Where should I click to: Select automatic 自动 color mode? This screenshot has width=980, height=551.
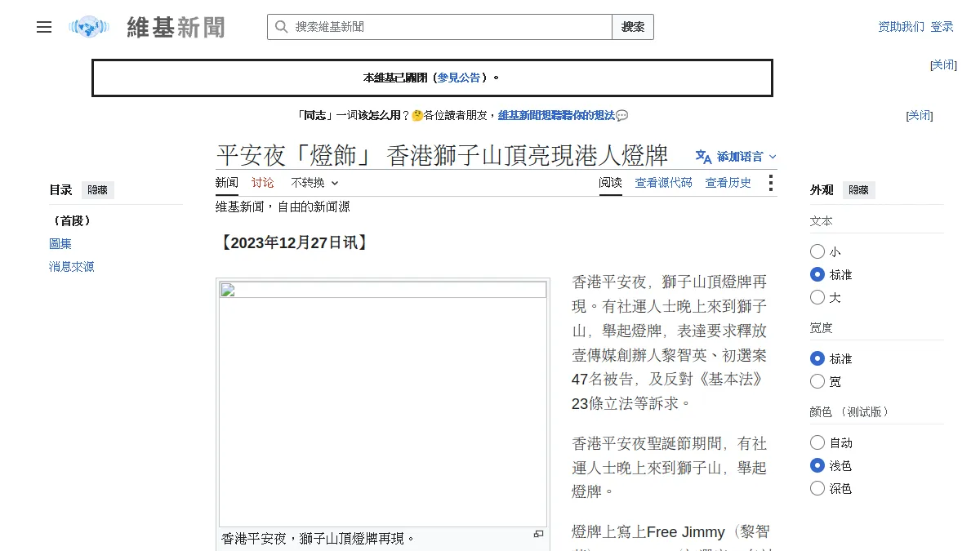point(817,442)
